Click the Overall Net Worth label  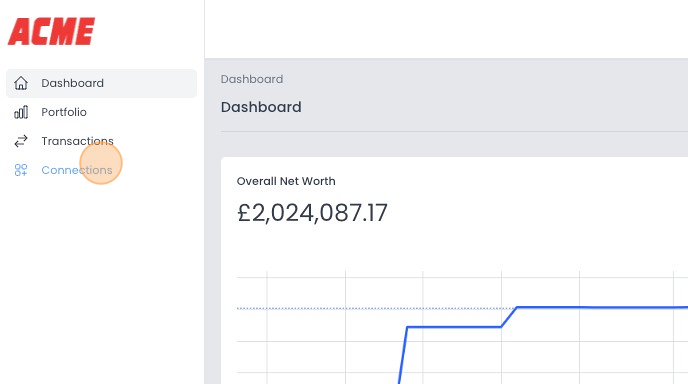286,181
